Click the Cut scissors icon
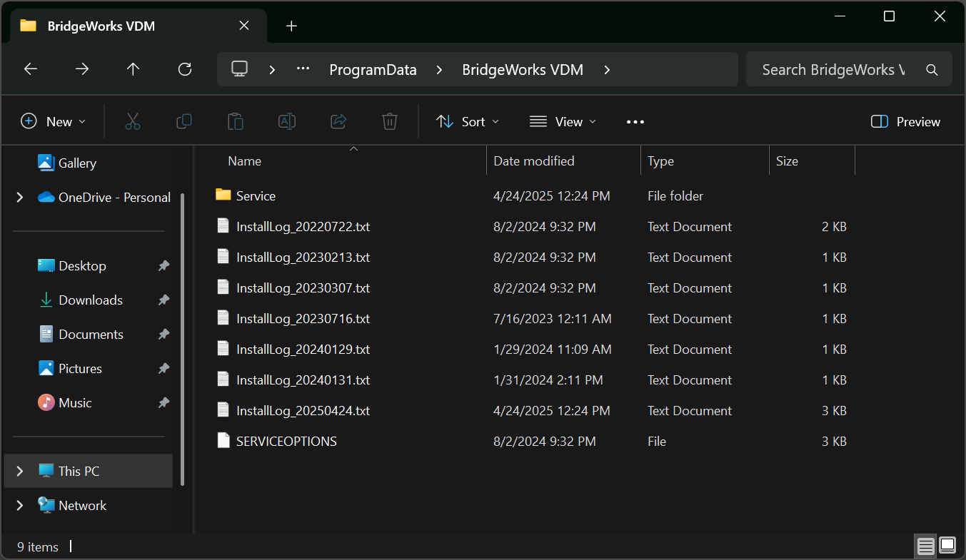 pos(133,121)
